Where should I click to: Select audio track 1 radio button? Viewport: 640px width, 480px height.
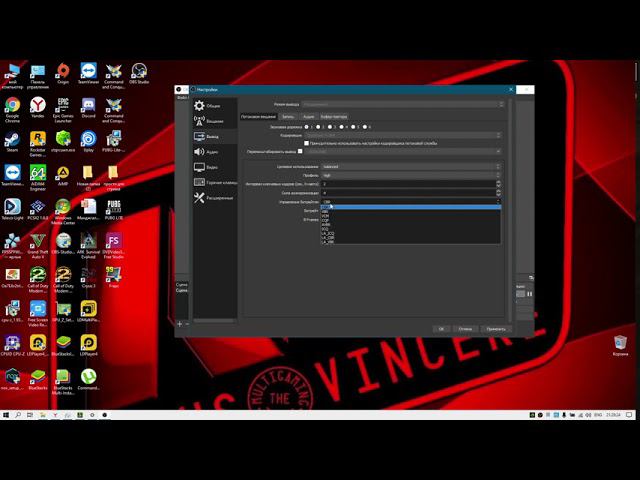point(307,127)
